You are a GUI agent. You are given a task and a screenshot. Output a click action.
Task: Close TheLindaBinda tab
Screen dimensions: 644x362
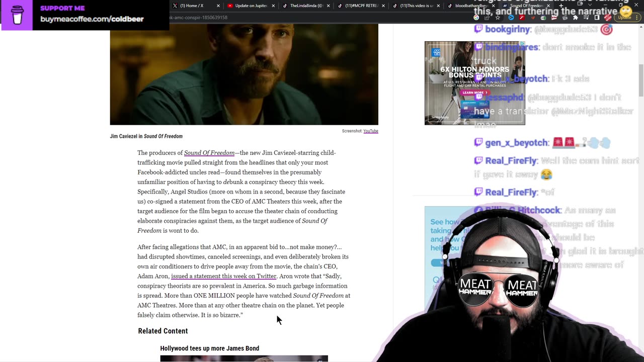click(328, 6)
